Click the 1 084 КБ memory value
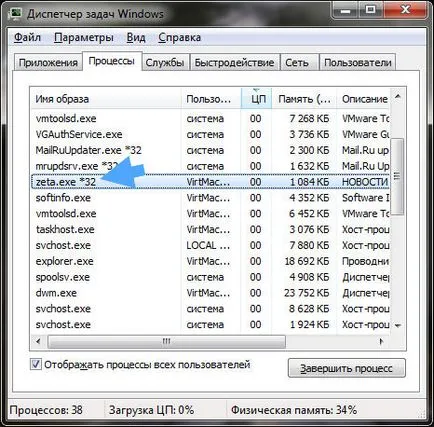This screenshot has width=434, height=427. (309, 182)
